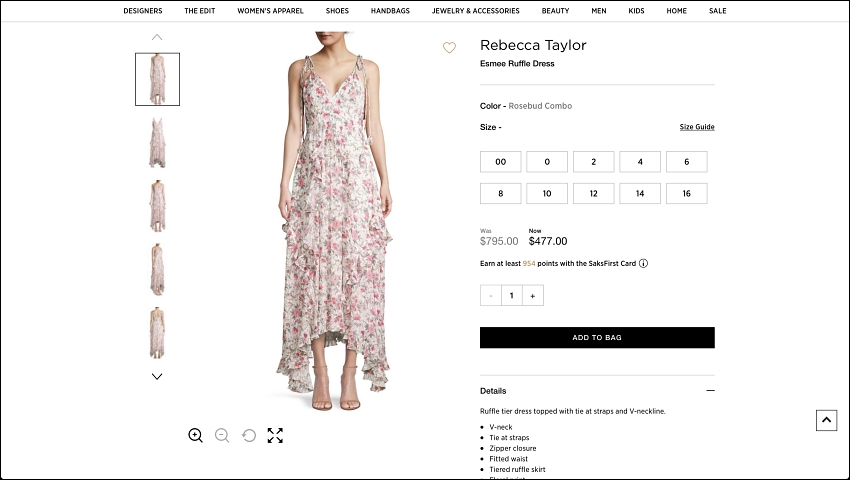
Task: Add dress to wishlist with heart icon
Action: 449,48
